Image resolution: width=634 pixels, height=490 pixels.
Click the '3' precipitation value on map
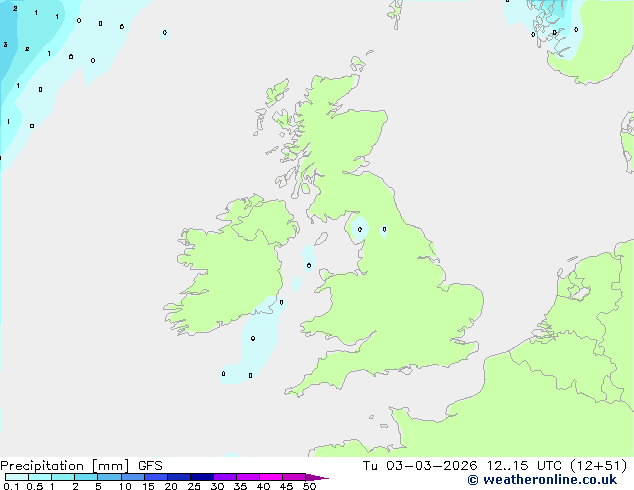[5, 44]
